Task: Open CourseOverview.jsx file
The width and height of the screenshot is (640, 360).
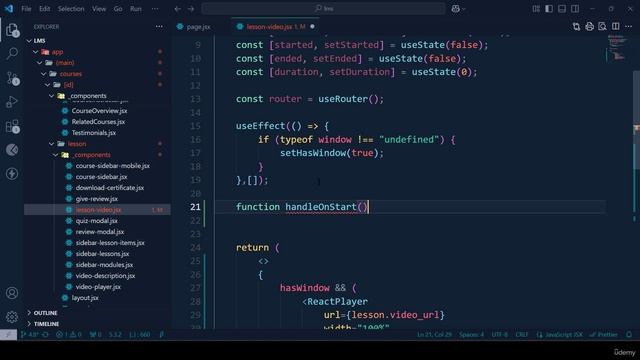Action: (99, 111)
